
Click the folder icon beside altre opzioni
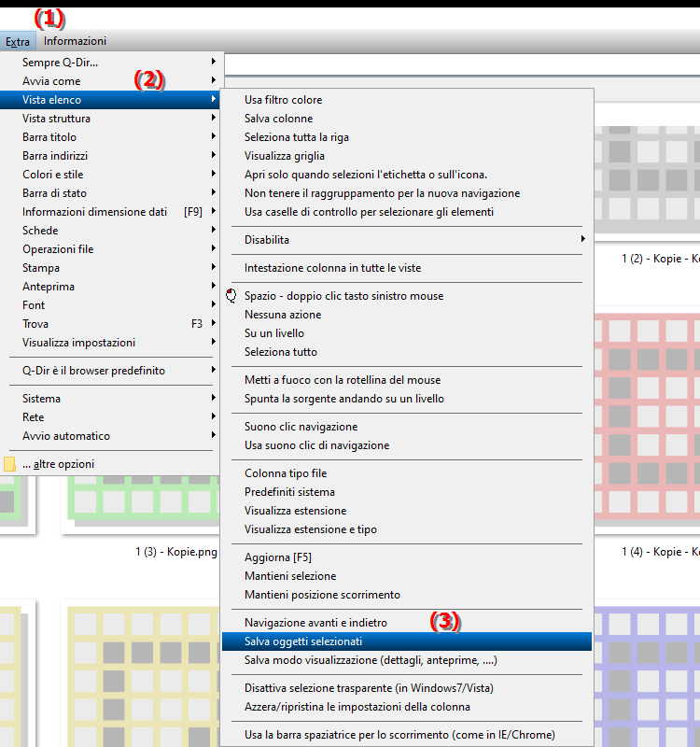pyautogui.click(x=9, y=464)
